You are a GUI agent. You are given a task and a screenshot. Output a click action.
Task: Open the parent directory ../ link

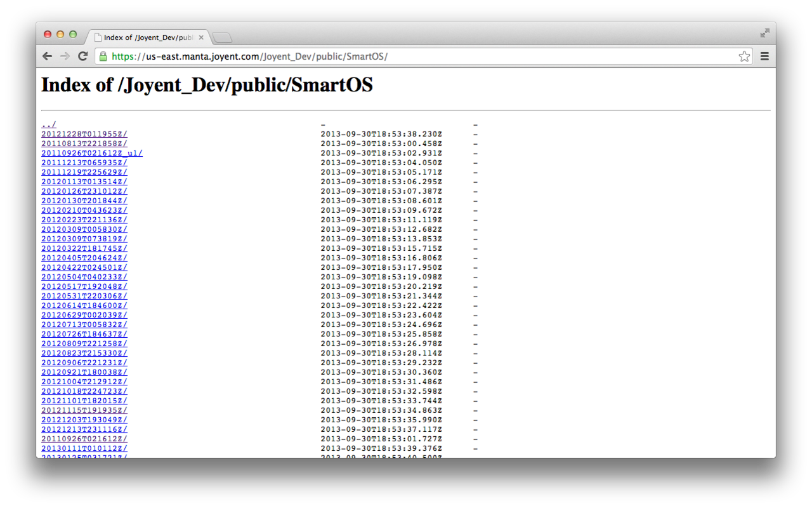click(x=49, y=124)
